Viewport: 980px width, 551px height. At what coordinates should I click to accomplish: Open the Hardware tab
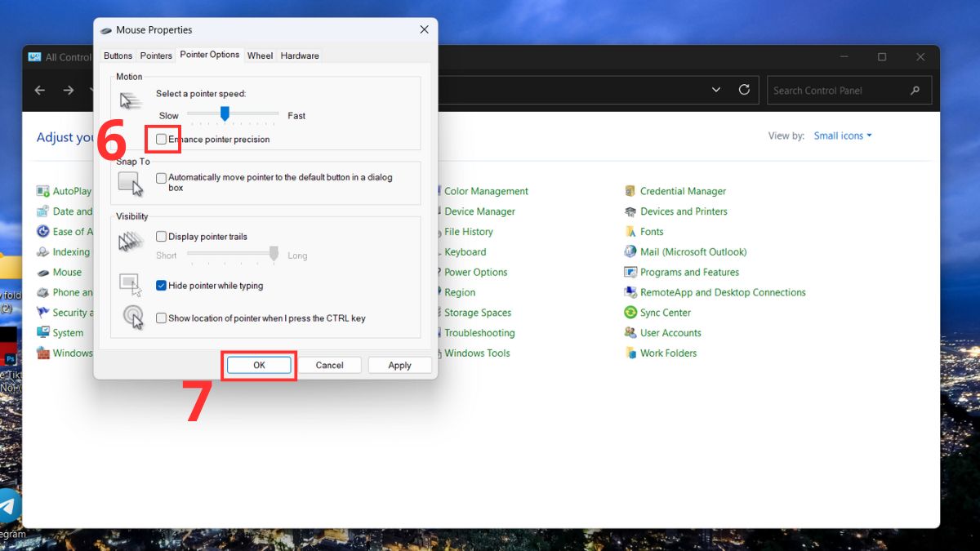point(300,56)
